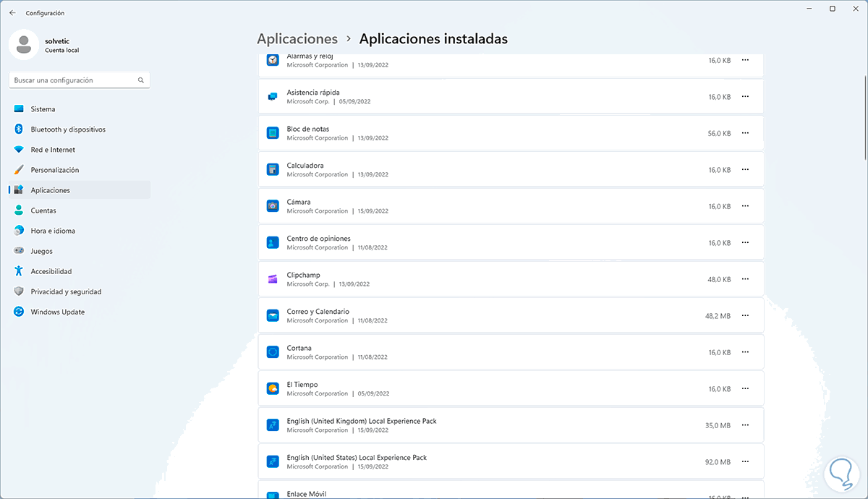Click the Cámara app icon
This screenshot has height=499, width=868.
273,206
